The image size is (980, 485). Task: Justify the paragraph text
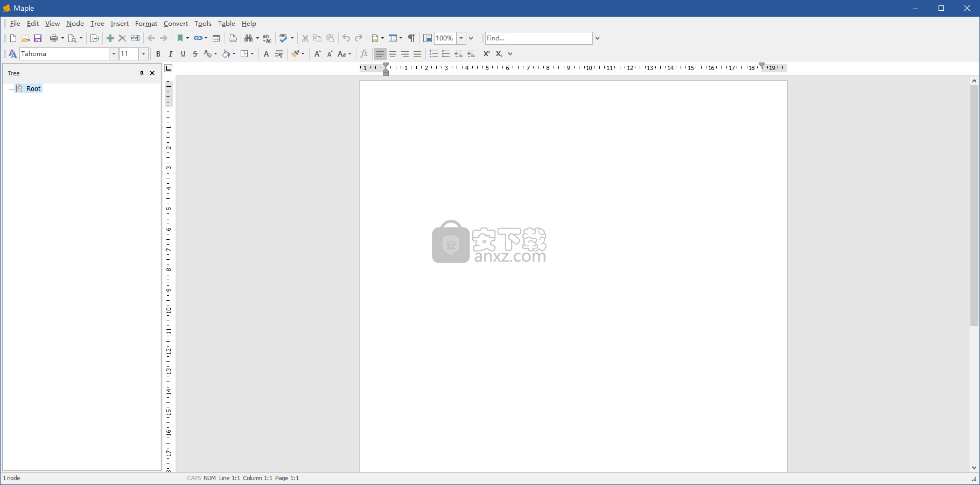pos(417,54)
